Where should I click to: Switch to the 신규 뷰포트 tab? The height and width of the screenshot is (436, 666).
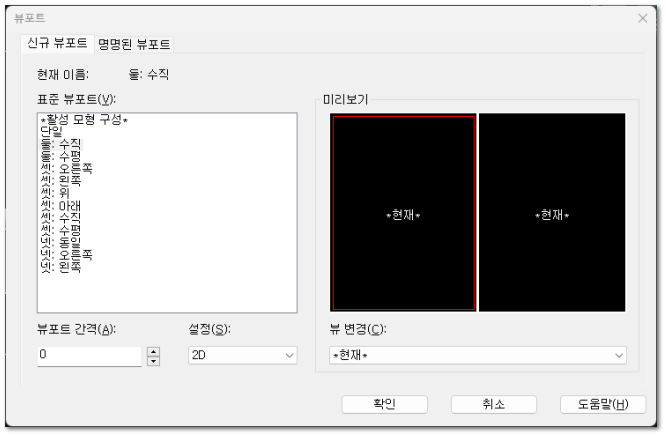[x=57, y=43]
